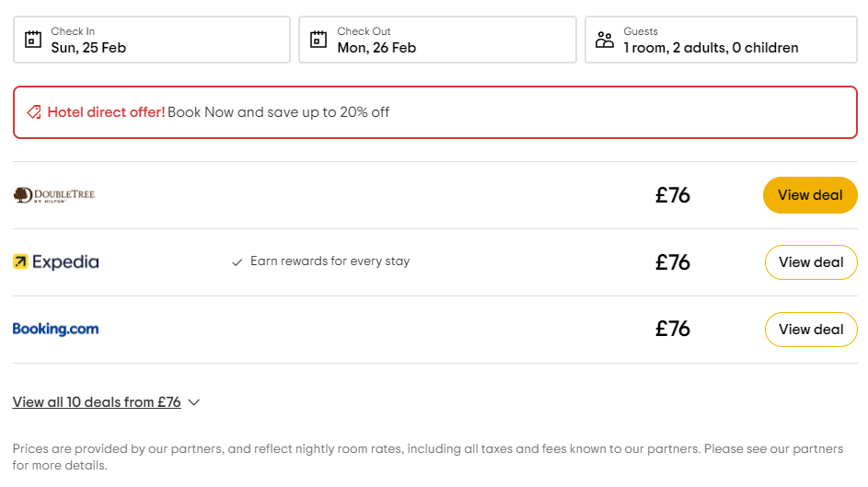Image resolution: width=868 pixels, height=487 pixels.
Task: Click the Expedia £76 price
Action: click(x=673, y=262)
